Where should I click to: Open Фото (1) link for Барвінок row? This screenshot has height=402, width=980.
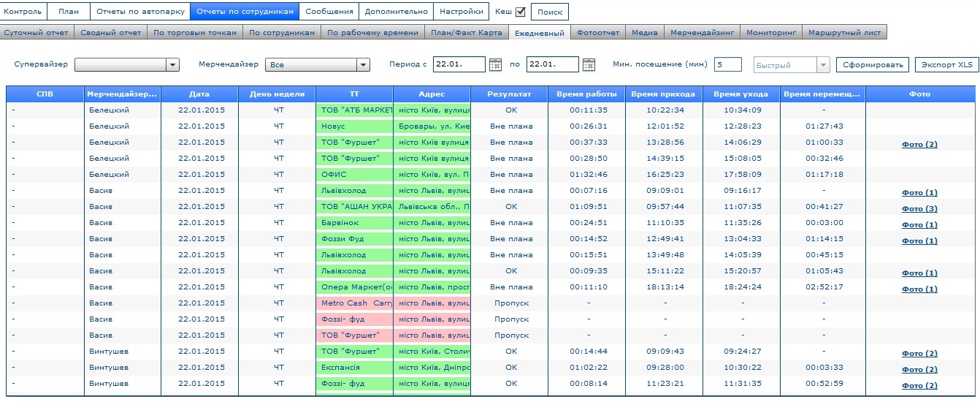tap(919, 225)
